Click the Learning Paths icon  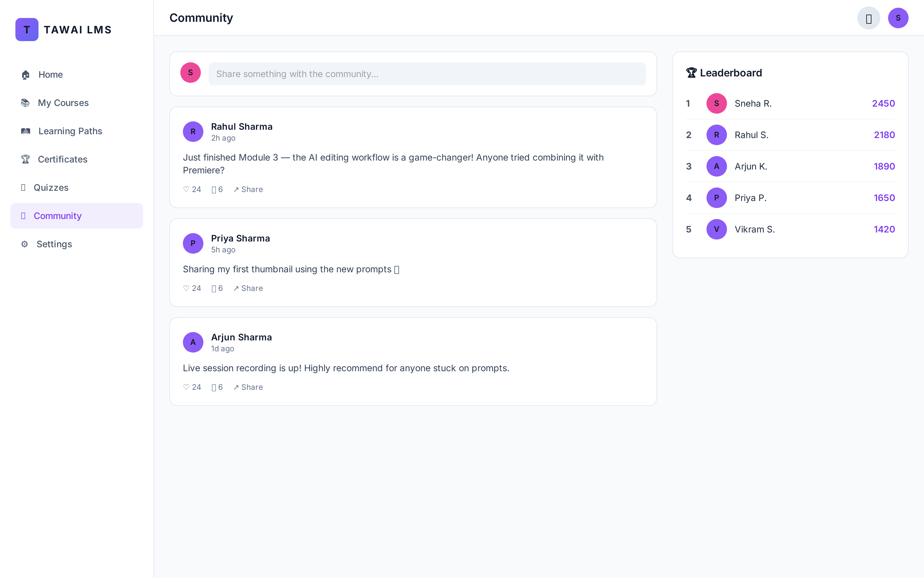(26, 131)
